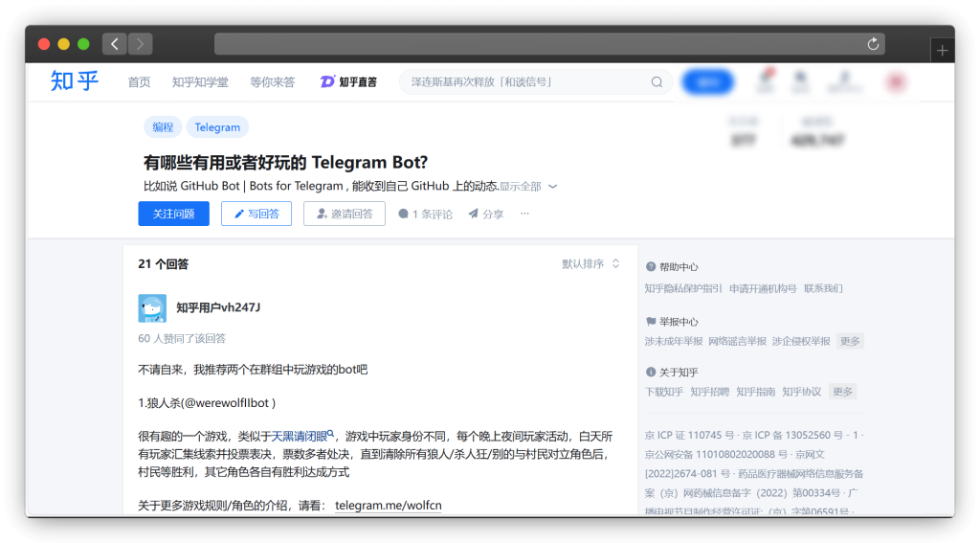Click 写回答 button
Screen dimensions: 980x543
pos(256,214)
